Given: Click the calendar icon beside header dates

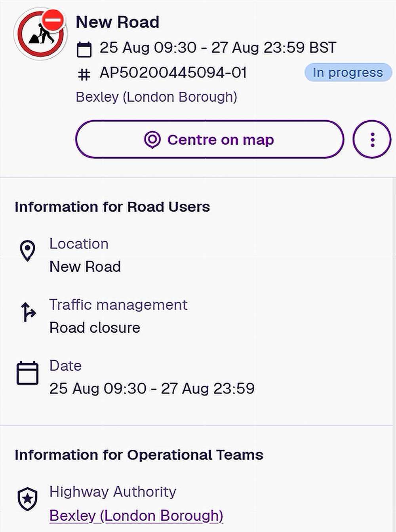Looking at the screenshot, I should (x=84, y=49).
